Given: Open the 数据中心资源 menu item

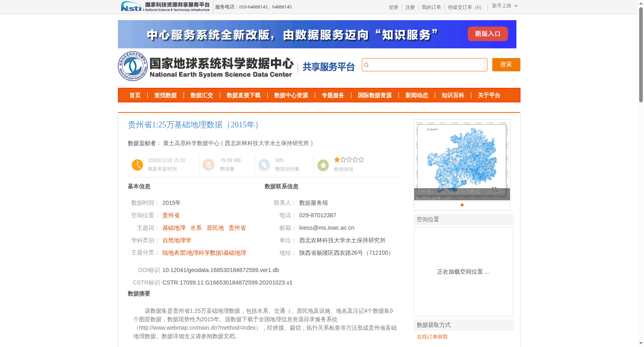Looking at the screenshot, I should tap(291, 95).
